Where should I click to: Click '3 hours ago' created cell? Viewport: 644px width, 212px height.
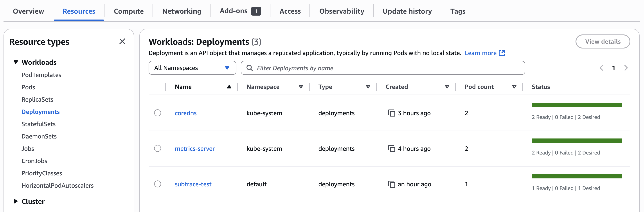[x=414, y=113]
